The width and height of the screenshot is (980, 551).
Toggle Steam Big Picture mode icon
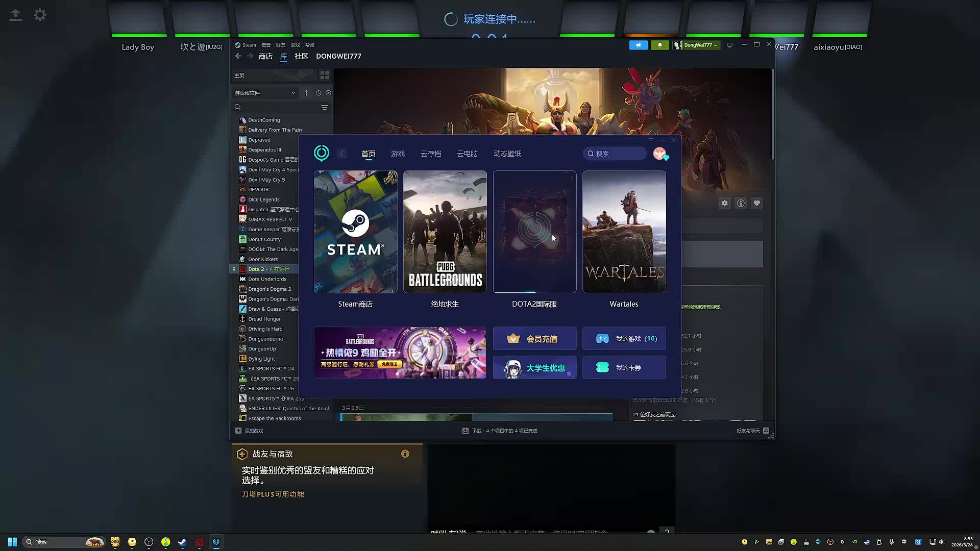729,45
